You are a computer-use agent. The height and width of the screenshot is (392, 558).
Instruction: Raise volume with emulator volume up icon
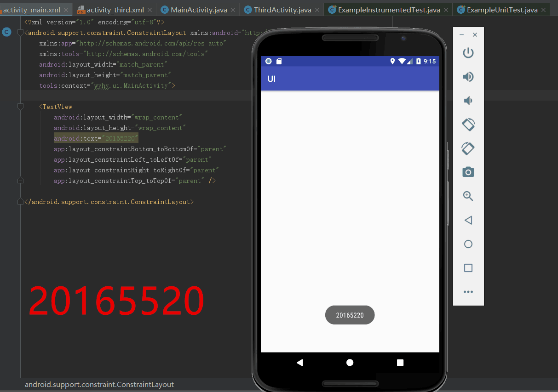click(x=468, y=77)
